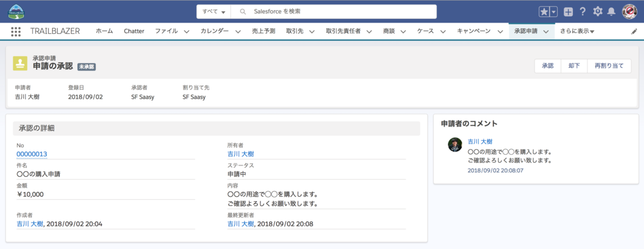Click the approval request stamp icon

click(20, 64)
